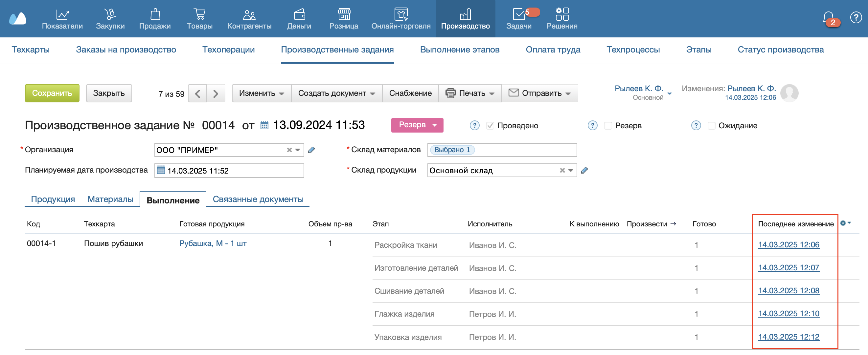Viewport: 868px width, 355px height.
Task: Open the Связанные документы tab
Action: coord(258,199)
